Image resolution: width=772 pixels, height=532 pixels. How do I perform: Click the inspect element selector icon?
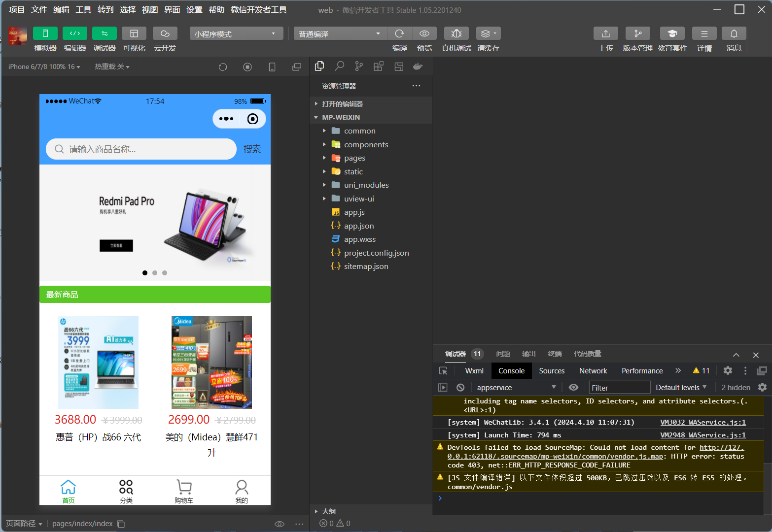pos(443,371)
